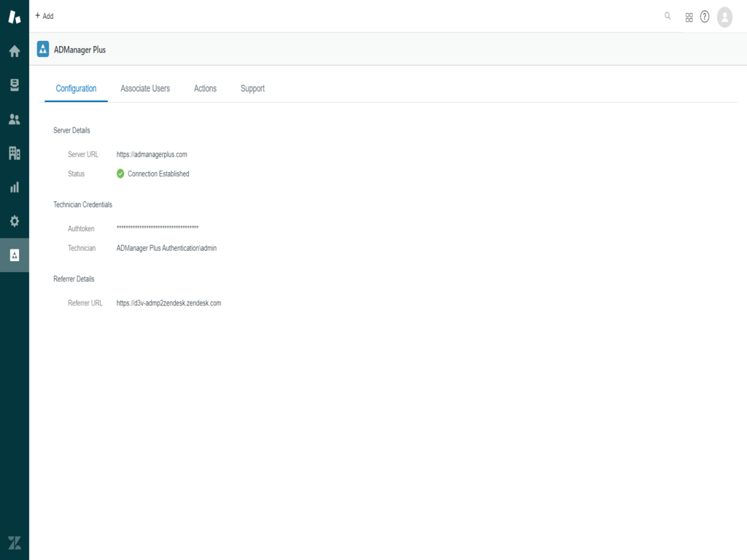Open the search icon in the top bar
Screen dimensions: 747x560
[667, 16]
